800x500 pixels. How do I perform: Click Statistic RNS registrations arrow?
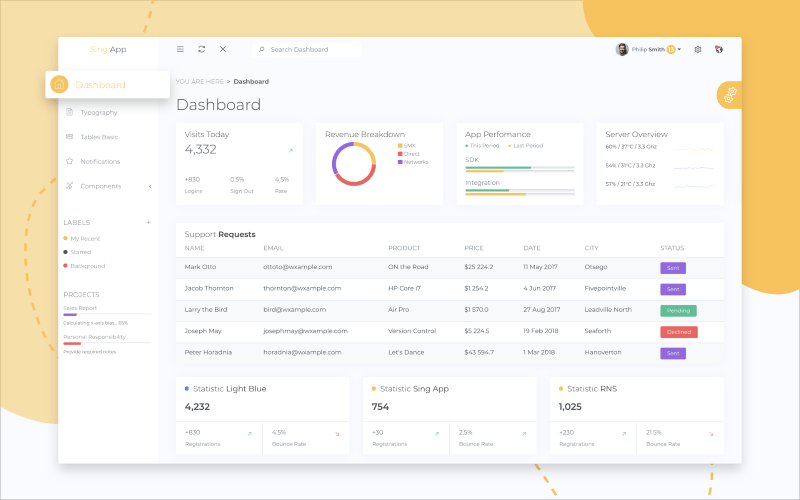[624, 434]
